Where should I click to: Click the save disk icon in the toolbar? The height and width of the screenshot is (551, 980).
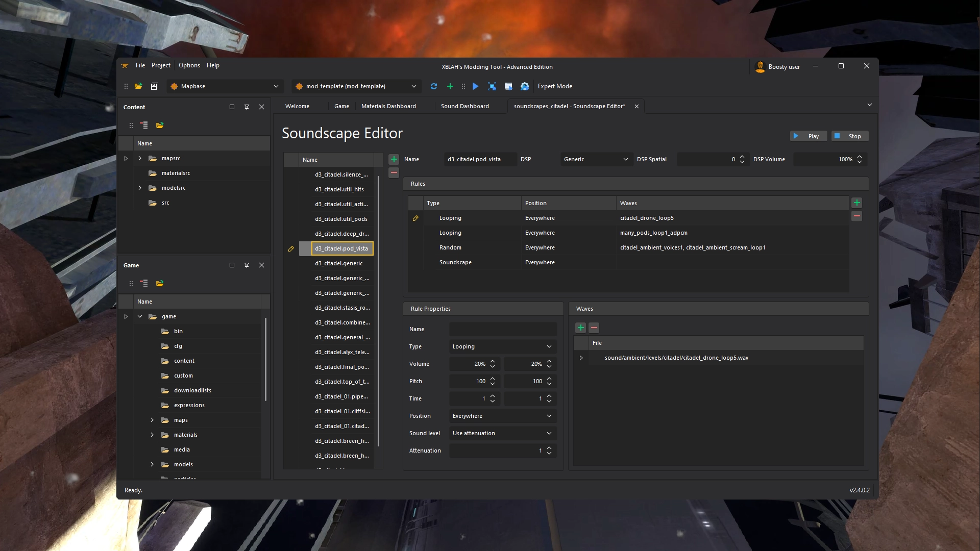pyautogui.click(x=154, y=86)
